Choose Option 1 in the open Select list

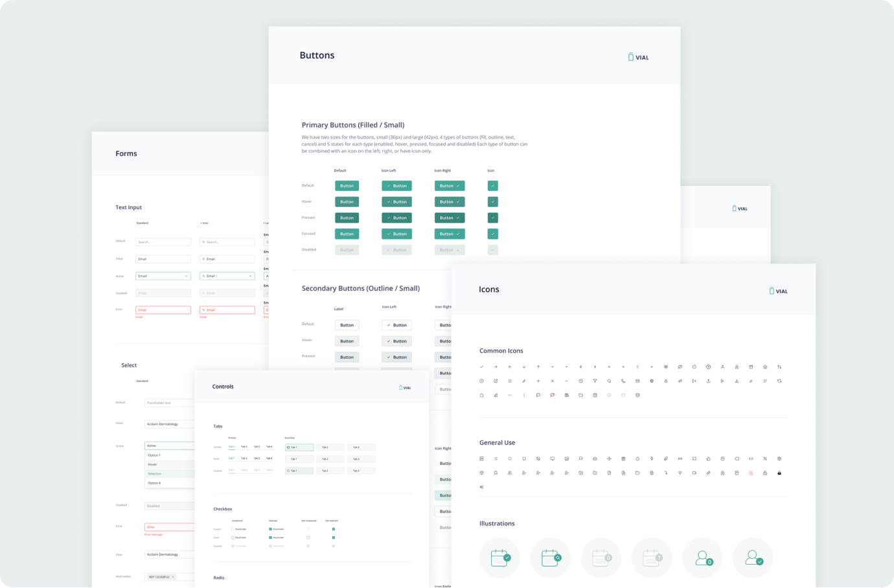169,455
